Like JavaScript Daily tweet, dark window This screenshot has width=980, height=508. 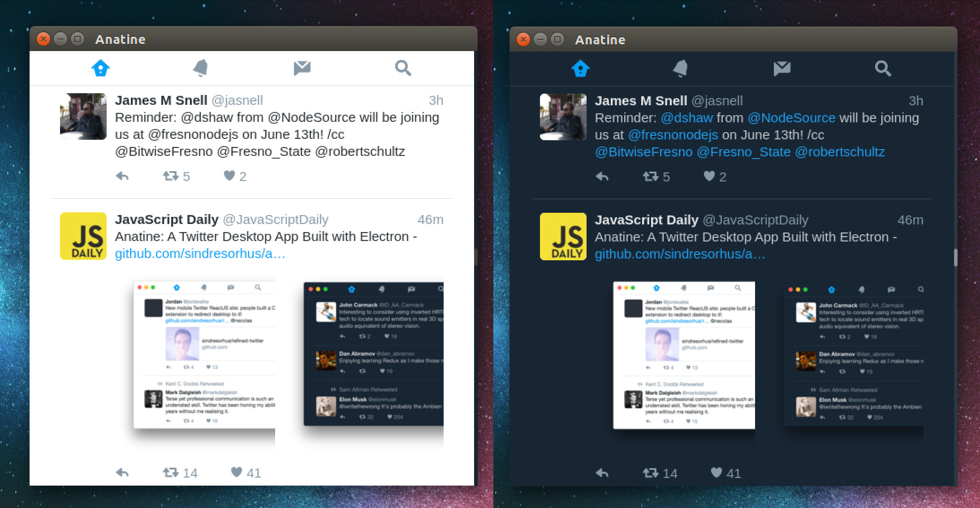725,473
